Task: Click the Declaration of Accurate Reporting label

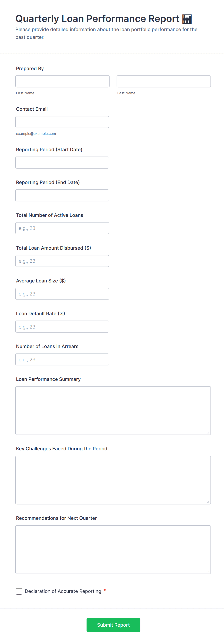Action: tap(63, 591)
